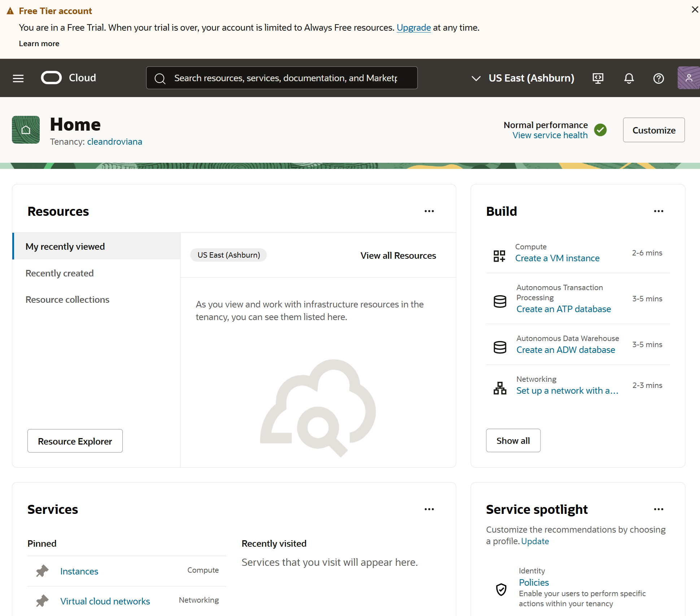Select the My recently viewed tab
This screenshot has height=616, width=700.
click(96, 246)
